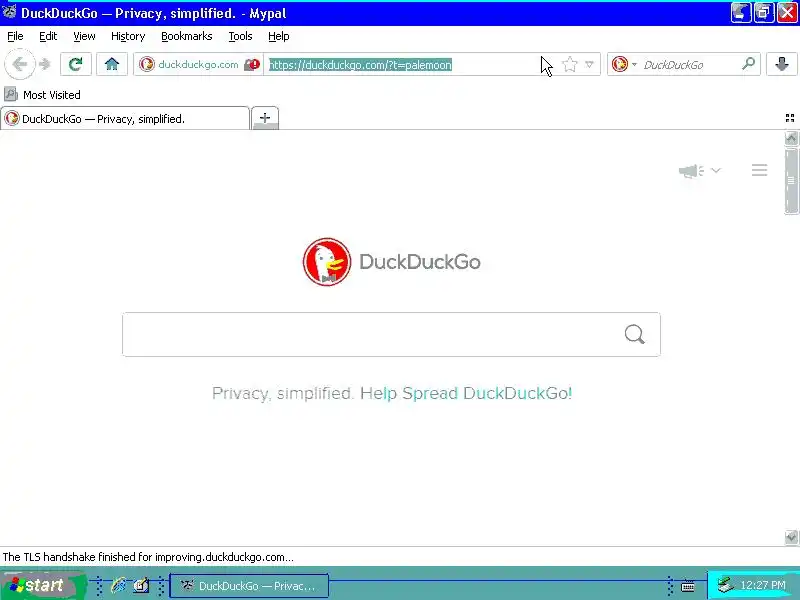Click the megaphone icon on the DuckDuckGo page
The height and width of the screenshot is (600, 800).
point(691,170)
